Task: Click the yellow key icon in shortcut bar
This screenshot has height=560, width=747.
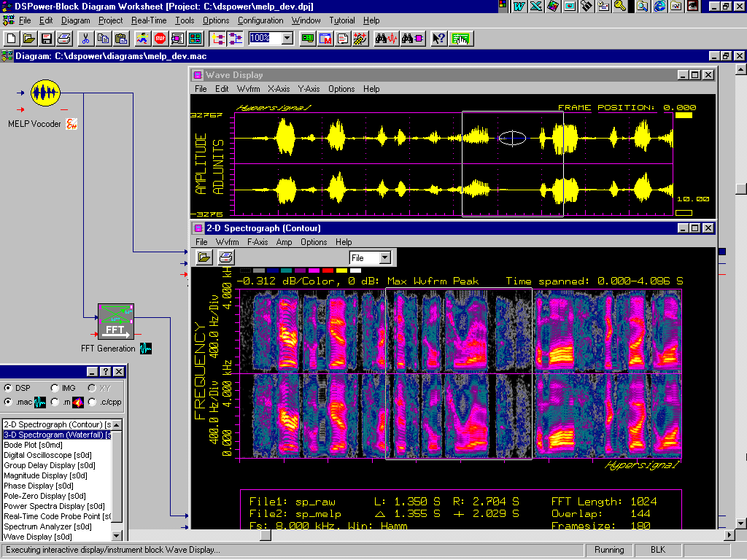Action: (x=620, y=6)
